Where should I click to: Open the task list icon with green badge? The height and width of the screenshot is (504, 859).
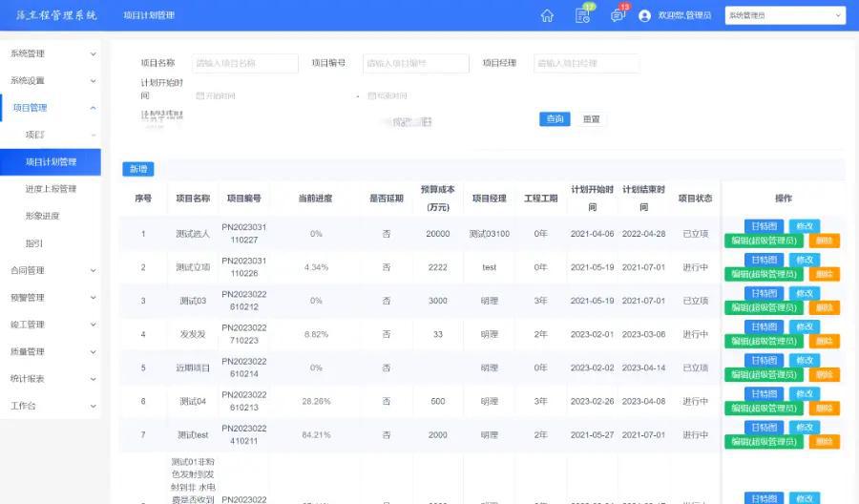pos(582,15)
